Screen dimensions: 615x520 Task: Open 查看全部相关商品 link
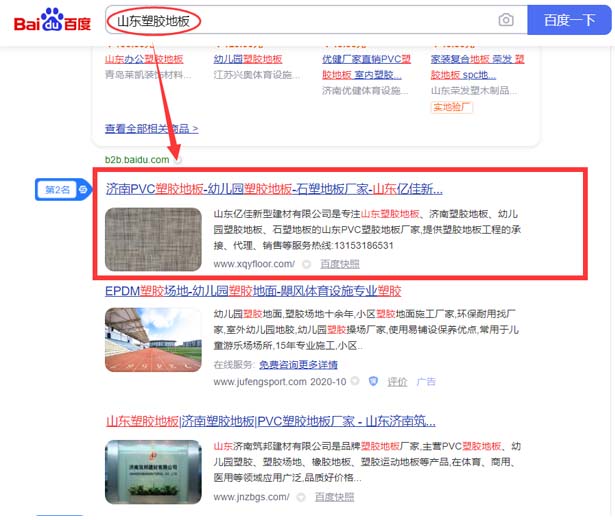click(x=151, y=129)
